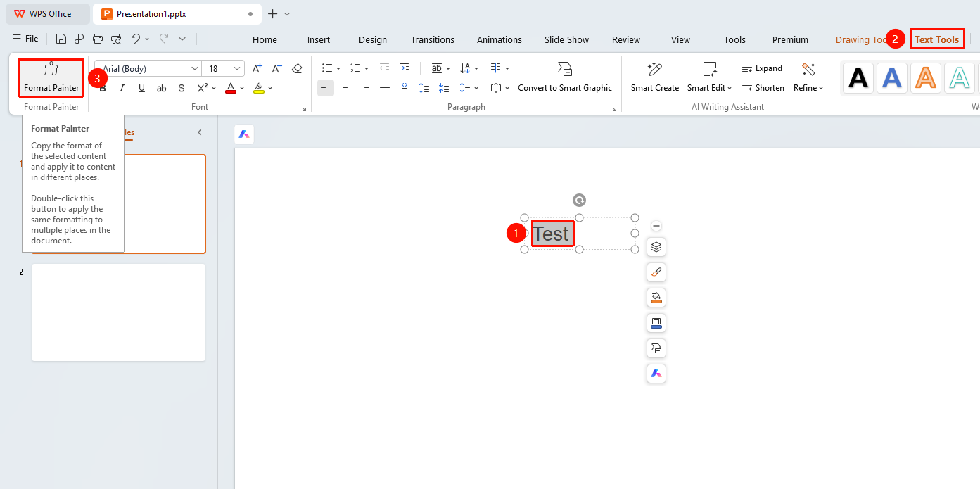Screen dimensions: 980x489
Task: Apply the blue filled WordArt style
Action: (892, 77)
